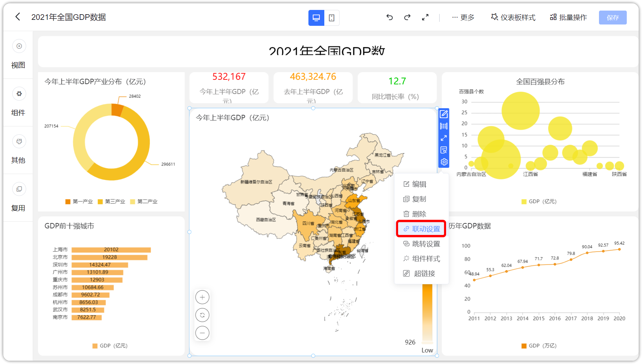Image resolution: width=642 pixels, height=364 pixels.
Task: Toggle GDP（亿元）legend in bar chart
Action: tap(110, 346)
